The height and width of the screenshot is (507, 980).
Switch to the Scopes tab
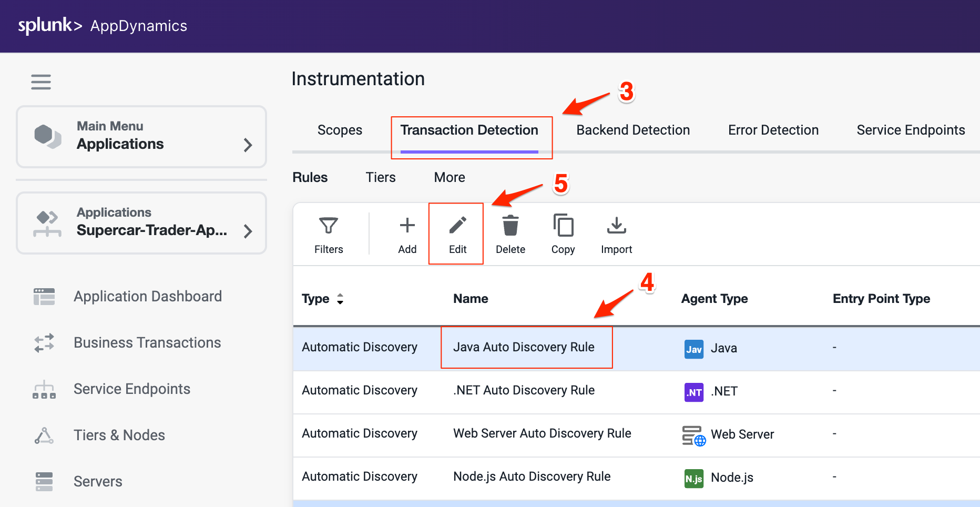340,130
